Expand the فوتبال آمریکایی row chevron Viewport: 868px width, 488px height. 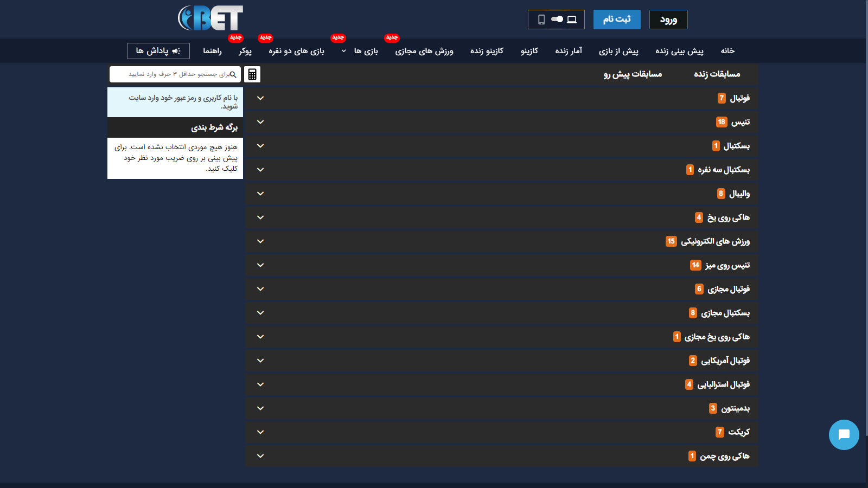tap(260, 361)
